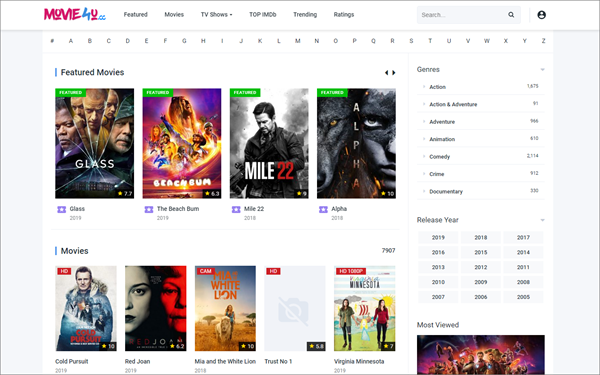
Task: Click the Most Viewed heading
Action: pyautogui.click(x=438, y=325)
